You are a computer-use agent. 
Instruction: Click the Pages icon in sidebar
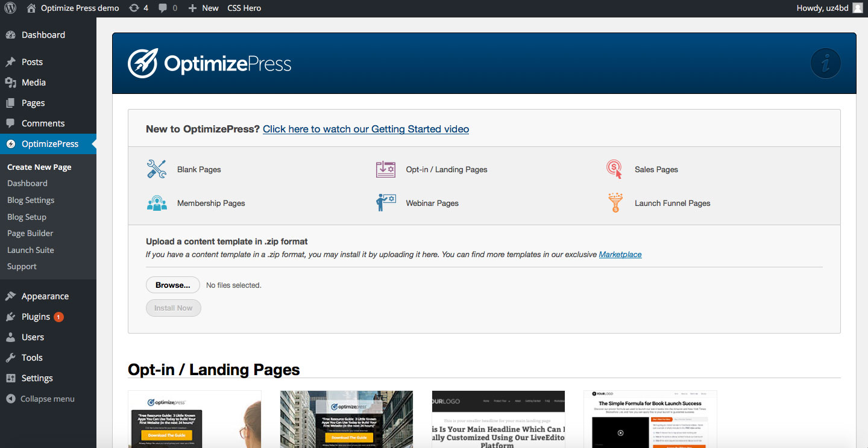[x=10, y=103]
